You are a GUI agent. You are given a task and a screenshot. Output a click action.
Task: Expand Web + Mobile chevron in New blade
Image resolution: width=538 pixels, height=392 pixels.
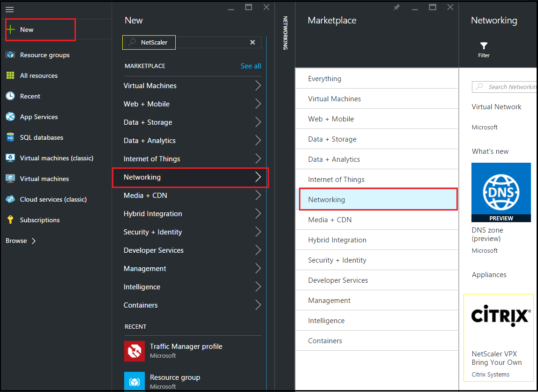coord(258,104)
